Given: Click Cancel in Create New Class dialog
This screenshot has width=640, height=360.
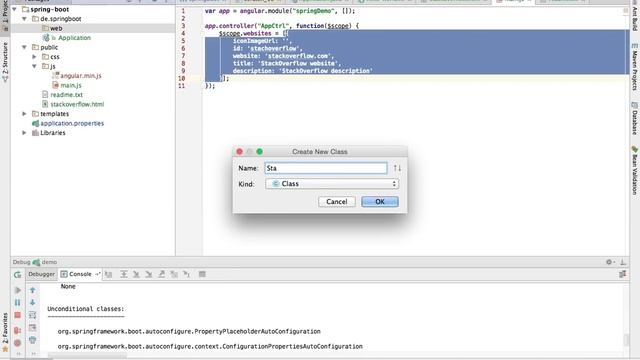Looking at the screenshot, I should (x=337, y=202).
